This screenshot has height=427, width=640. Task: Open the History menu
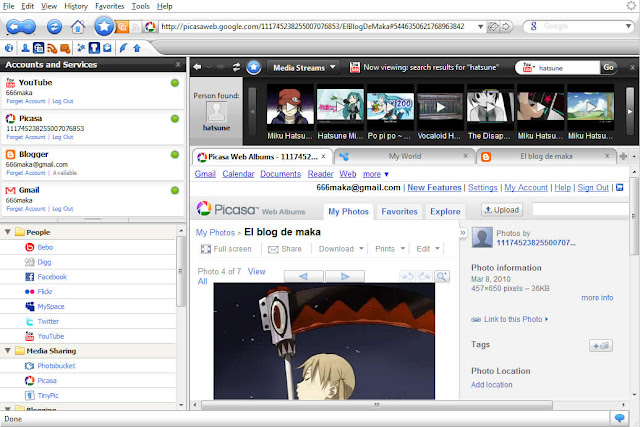tap(76, 6)
